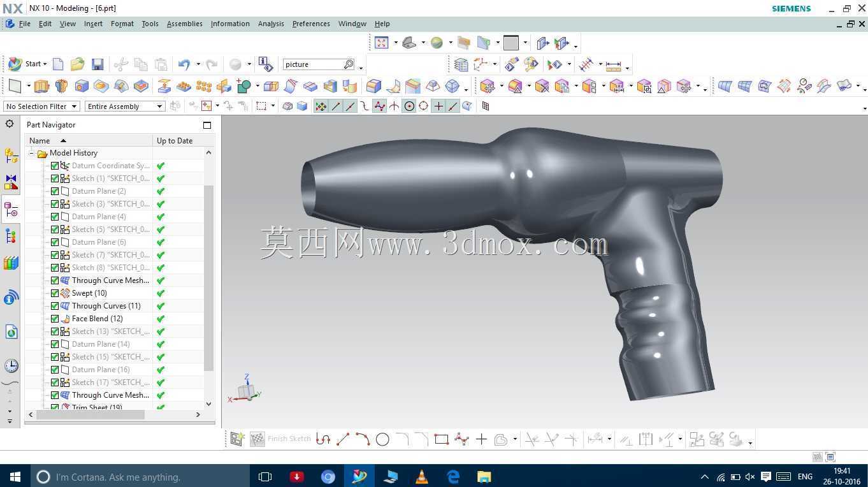Viewport: 868px width, 487px height.
Task: Select the Rectangle sketch tool
Action: point(442,439)
